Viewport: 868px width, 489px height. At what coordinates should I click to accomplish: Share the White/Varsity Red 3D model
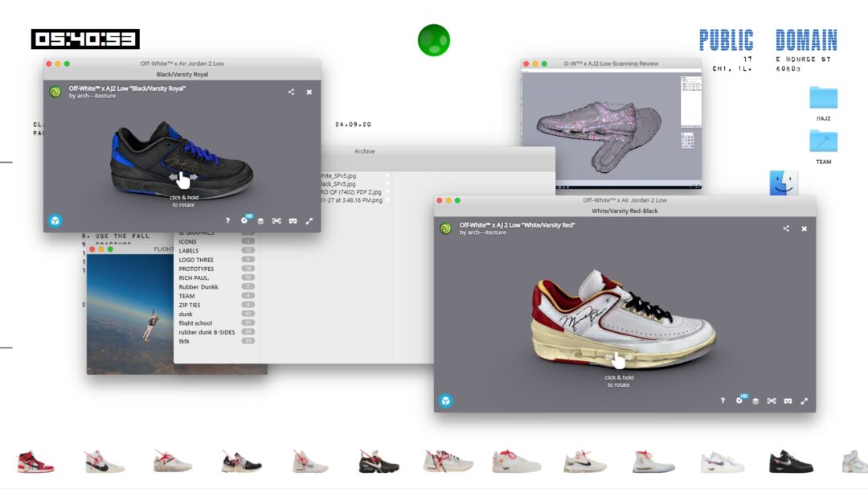(786, 228)
